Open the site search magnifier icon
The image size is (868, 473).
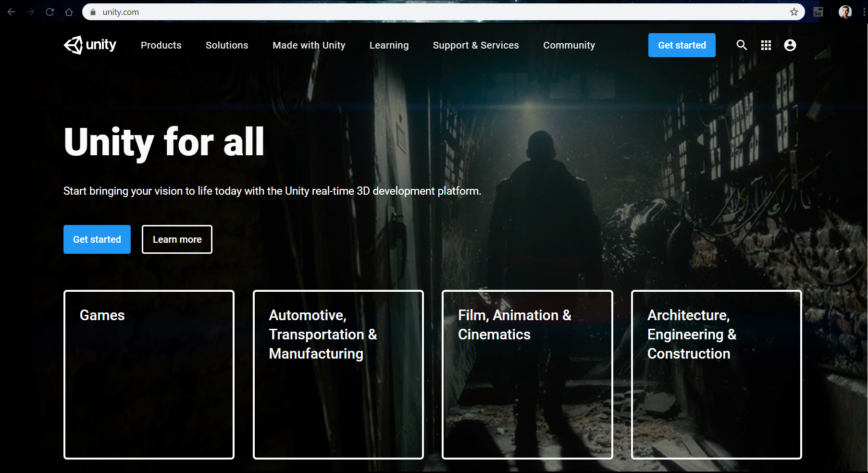pos(742,45)
